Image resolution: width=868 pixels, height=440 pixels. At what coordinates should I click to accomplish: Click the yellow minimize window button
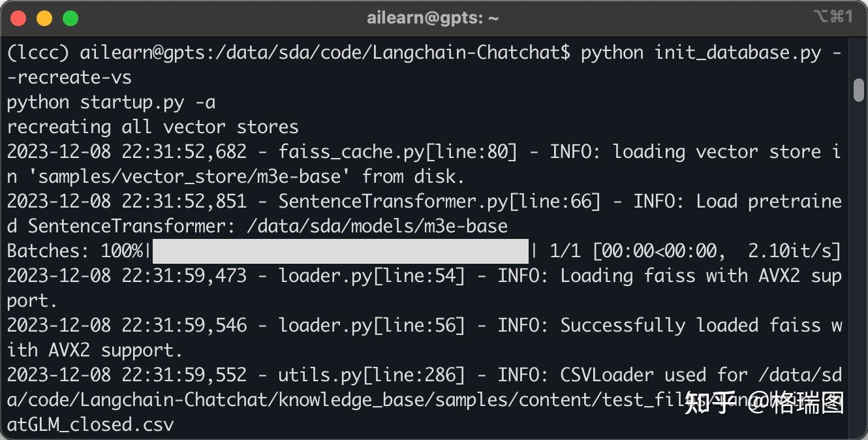click(44, 18)
